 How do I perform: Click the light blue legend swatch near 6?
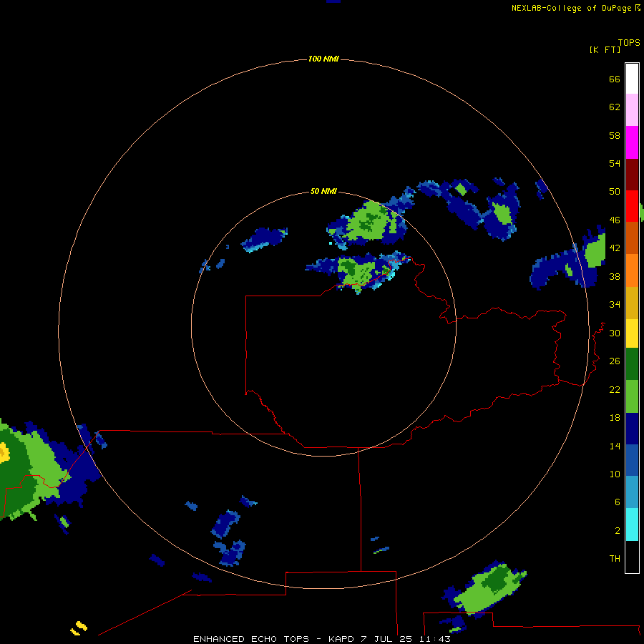[x=632, y=492]
